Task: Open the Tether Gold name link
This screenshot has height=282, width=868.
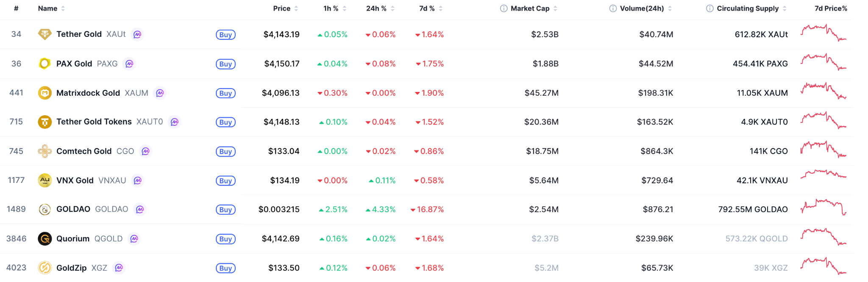Action: click(x=79, y=34)
